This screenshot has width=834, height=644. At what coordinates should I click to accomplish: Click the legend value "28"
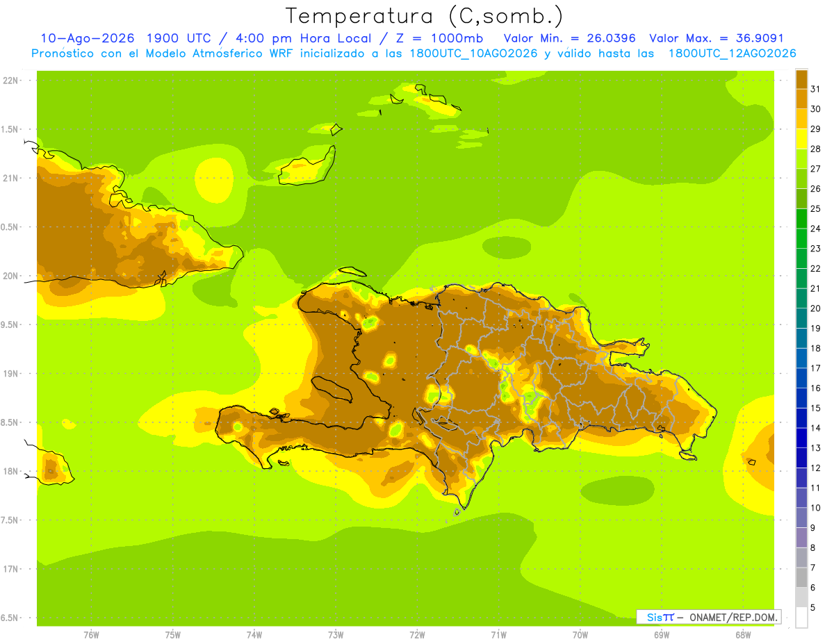click(815, 149)
